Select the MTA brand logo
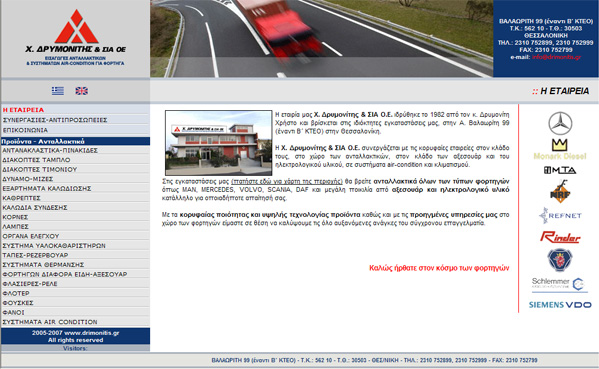The image size is (599, 369). [560, 170]
